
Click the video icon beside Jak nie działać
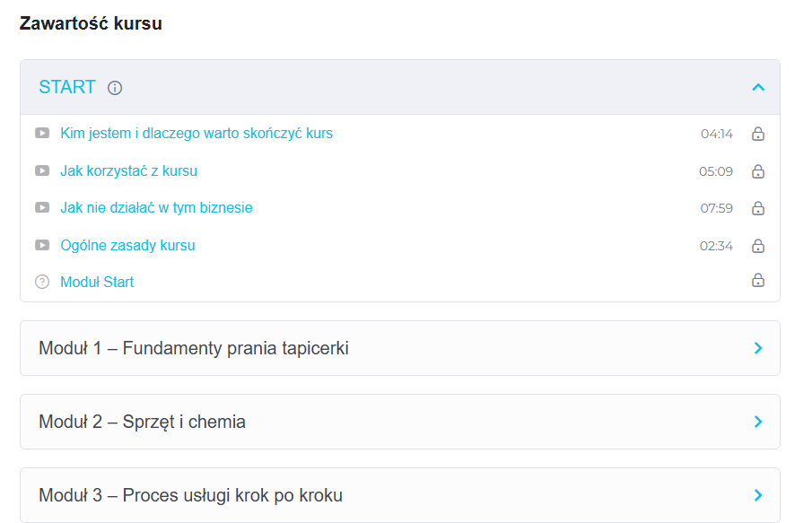coord(42,207)
